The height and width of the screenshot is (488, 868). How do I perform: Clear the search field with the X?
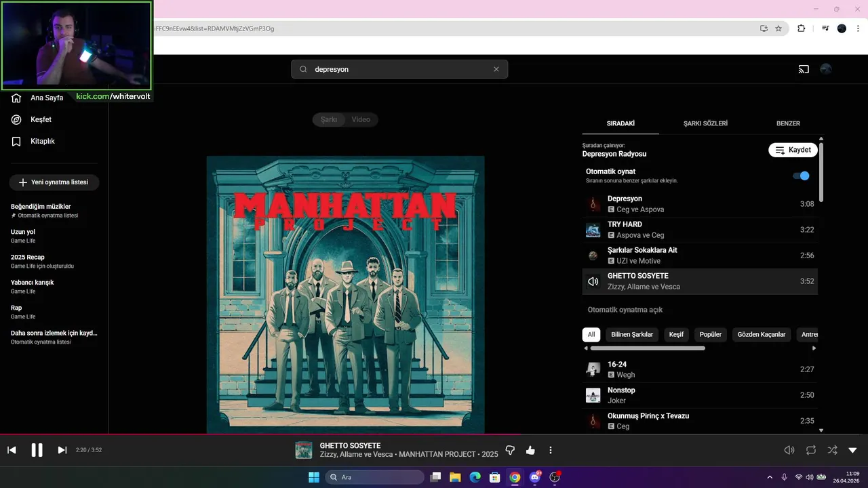[x=496, y=69]
